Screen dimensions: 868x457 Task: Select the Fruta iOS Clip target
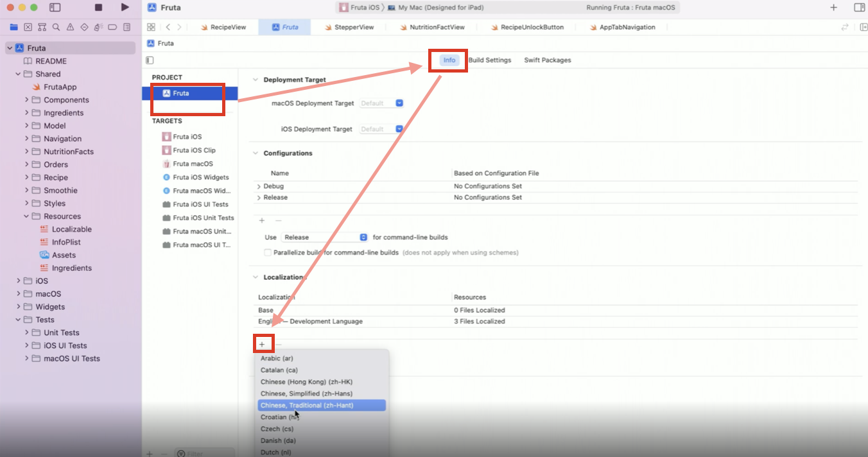(190, 150)
